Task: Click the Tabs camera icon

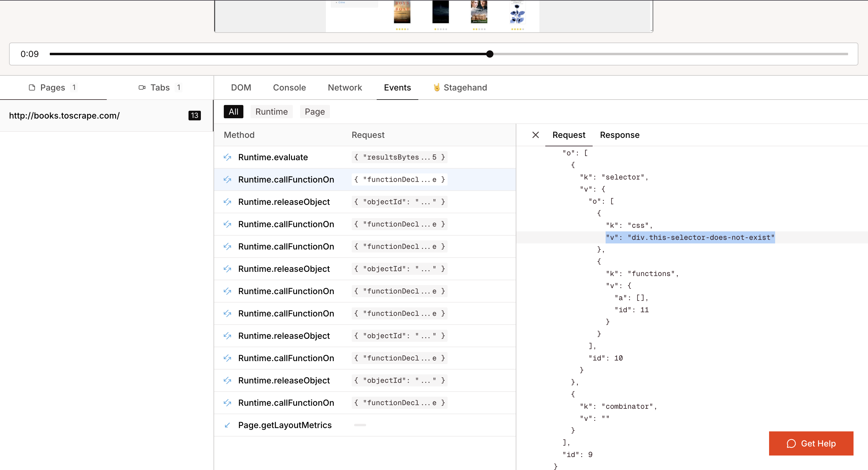Action: coord(142,87)
